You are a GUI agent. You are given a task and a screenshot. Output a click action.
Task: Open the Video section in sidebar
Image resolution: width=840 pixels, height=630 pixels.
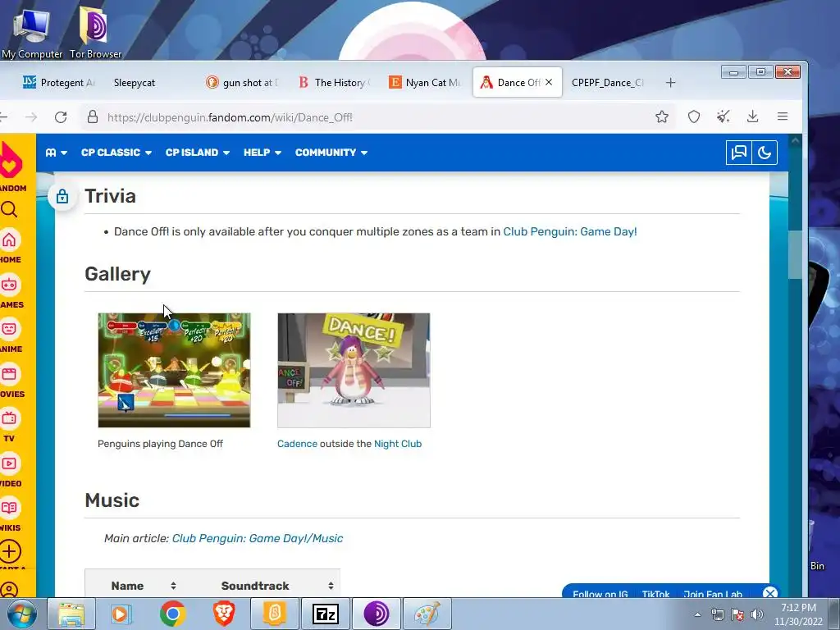tap(10, 470)
